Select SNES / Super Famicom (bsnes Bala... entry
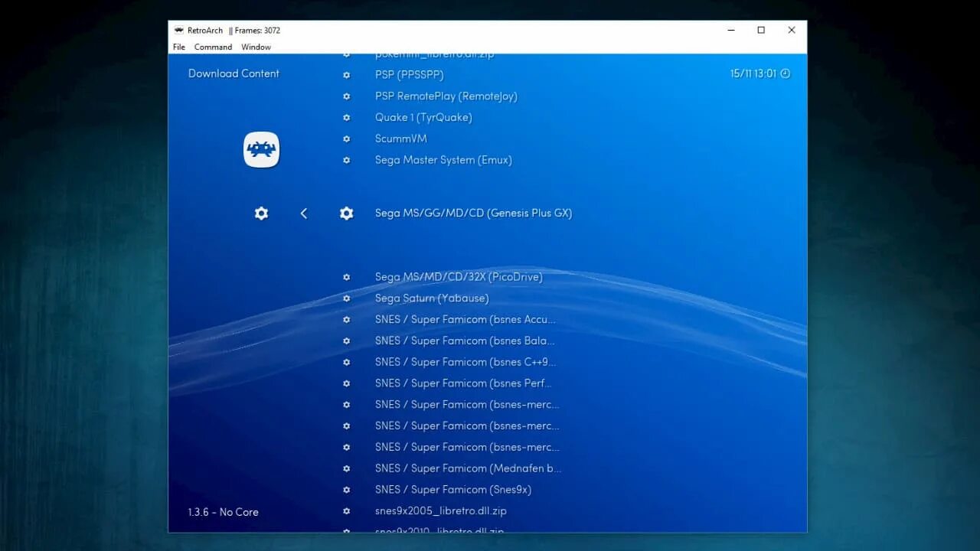Viewport: 980px width, 551px height. pos(465,341)
